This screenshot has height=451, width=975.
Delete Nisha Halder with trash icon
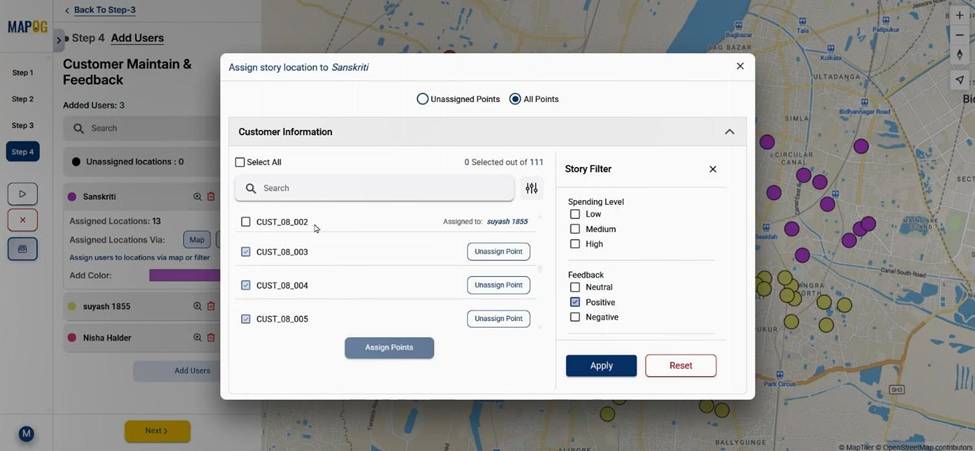coord(211,338)
